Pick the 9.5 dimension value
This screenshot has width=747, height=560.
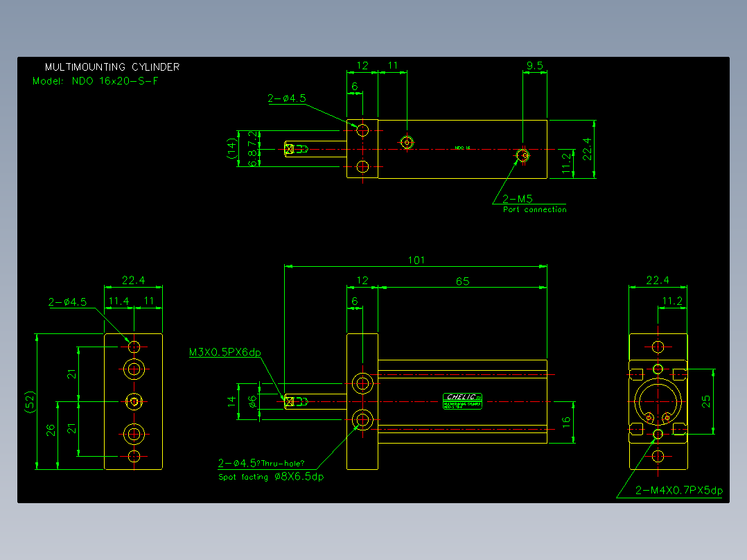coord(534,66)
